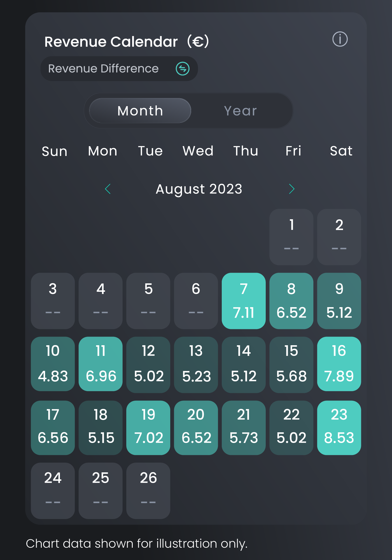
Task: Click the empty day 1 cell
Action: (x=291, y=237)
